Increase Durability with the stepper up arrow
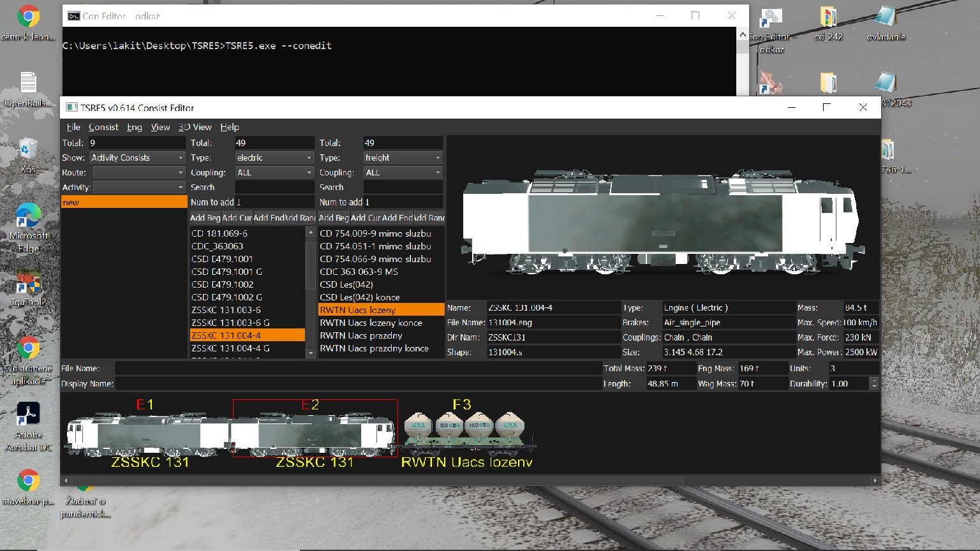The image size is (980, 551). pos(874,381)
